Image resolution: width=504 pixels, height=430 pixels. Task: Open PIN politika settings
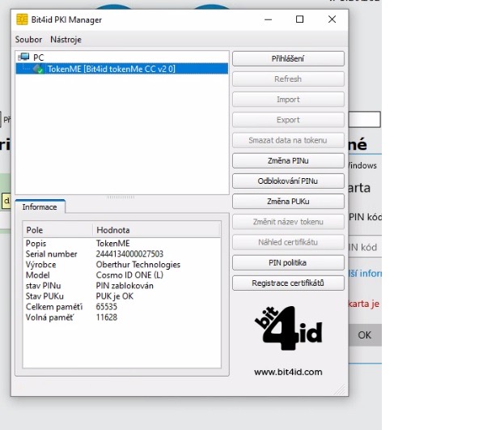pyautogui.click(x=288, y=262)
